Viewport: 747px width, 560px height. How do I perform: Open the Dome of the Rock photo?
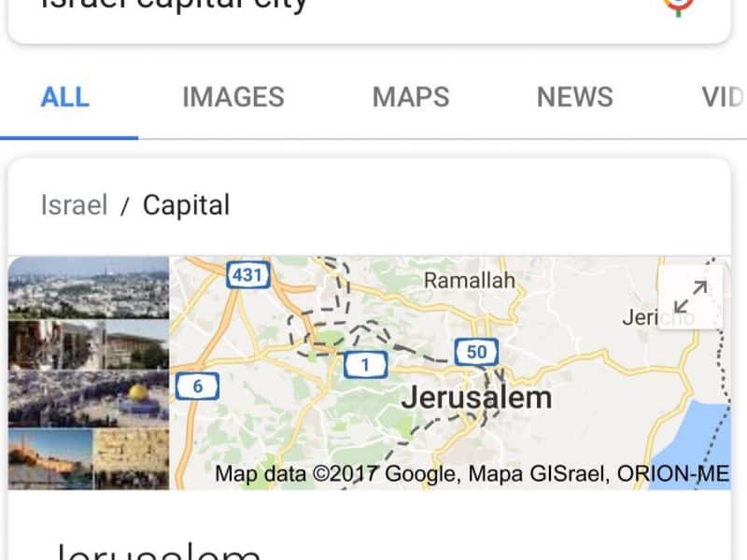click(x=89, y=399)
